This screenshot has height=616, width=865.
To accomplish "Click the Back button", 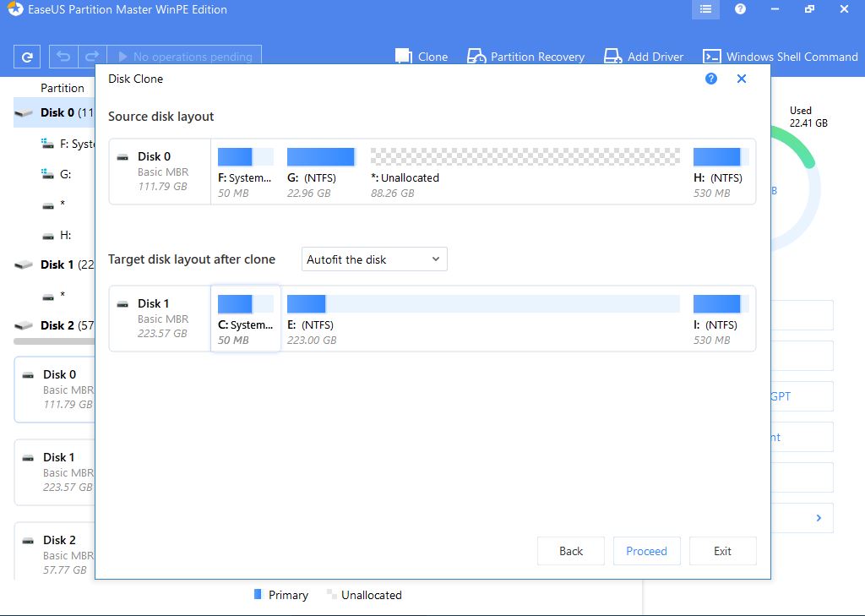I will pos(571,551).
